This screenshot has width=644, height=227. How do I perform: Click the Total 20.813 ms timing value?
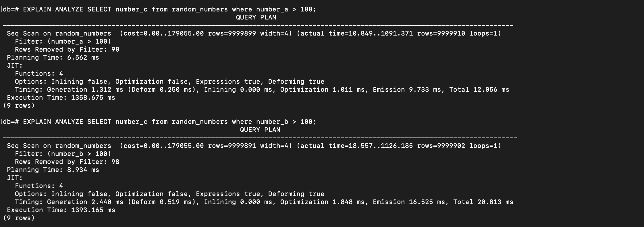pyautogui.click(x=483, y=202)
